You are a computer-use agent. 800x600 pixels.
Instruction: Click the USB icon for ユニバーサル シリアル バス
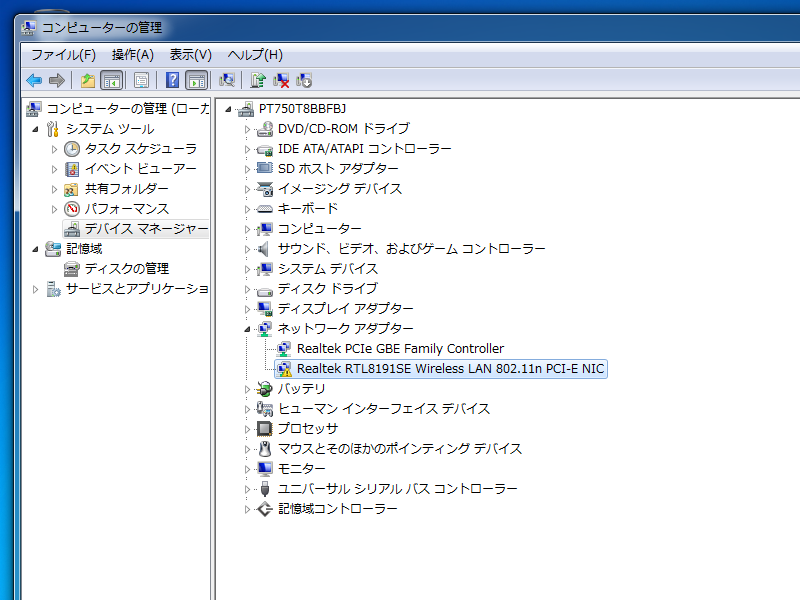(264, 489)
